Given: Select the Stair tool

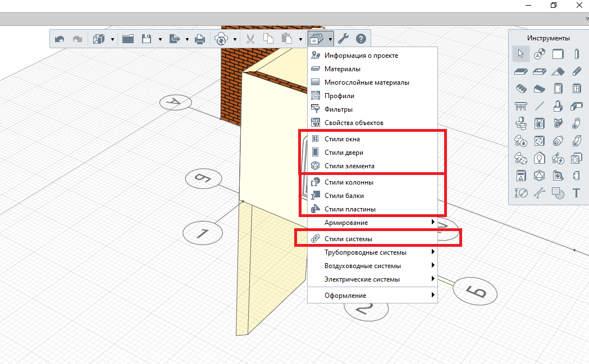Looking at the screenshot, I should (521, 89).
